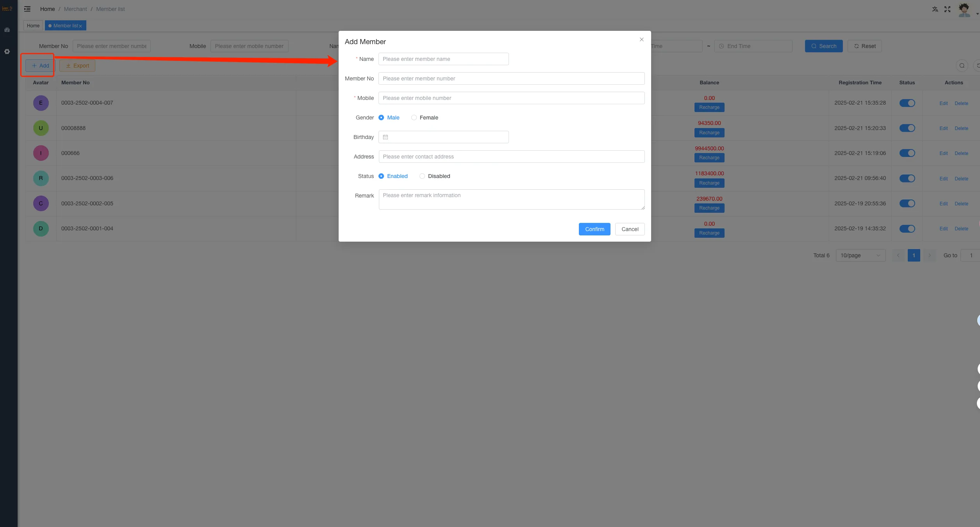Screen dimensions: 980x527
Task: Delete member registered 2025-02-19 14:35:32
Action: [961, 229]
